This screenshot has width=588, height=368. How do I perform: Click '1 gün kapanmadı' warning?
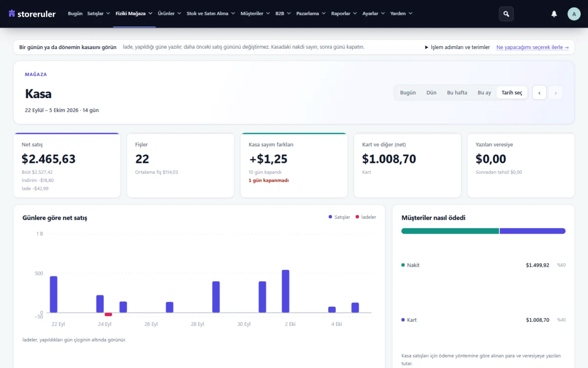[x=269, y=181]
